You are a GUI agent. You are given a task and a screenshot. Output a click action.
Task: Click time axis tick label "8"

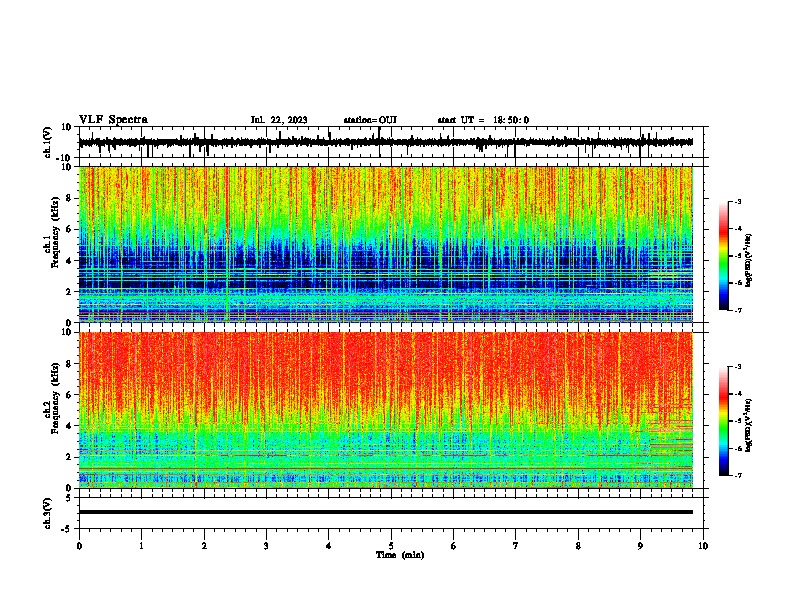(578, 546)
